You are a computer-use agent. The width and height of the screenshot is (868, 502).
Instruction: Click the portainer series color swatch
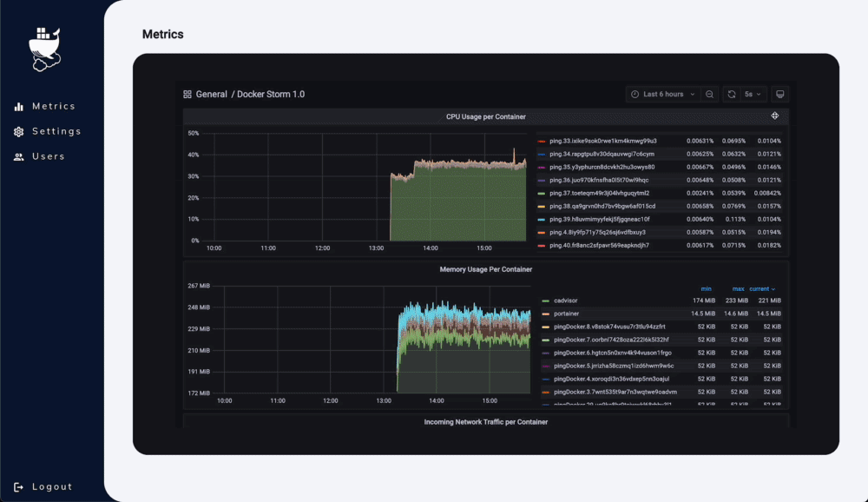(x=546, y=314)
